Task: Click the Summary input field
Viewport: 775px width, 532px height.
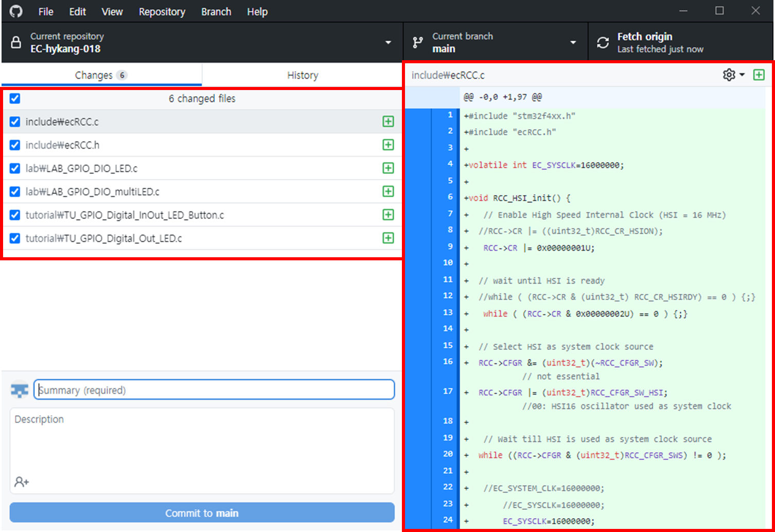Action: pyautogui.click(x=214, y=390)
